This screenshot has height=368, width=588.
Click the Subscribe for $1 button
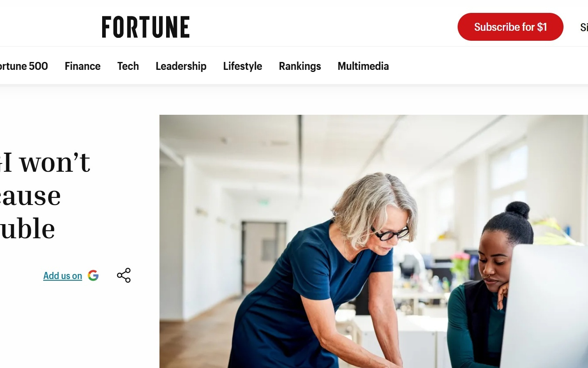click(x=510, y=27)
